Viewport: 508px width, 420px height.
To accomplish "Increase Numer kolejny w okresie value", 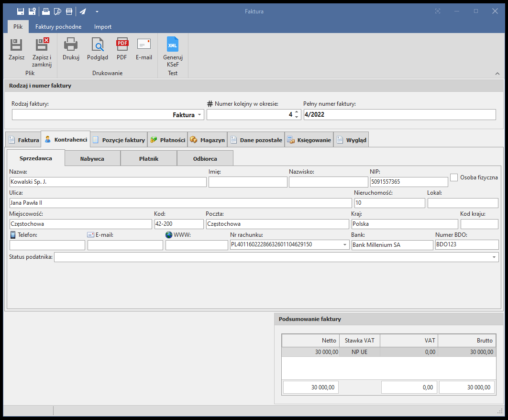I will (297, 112).
